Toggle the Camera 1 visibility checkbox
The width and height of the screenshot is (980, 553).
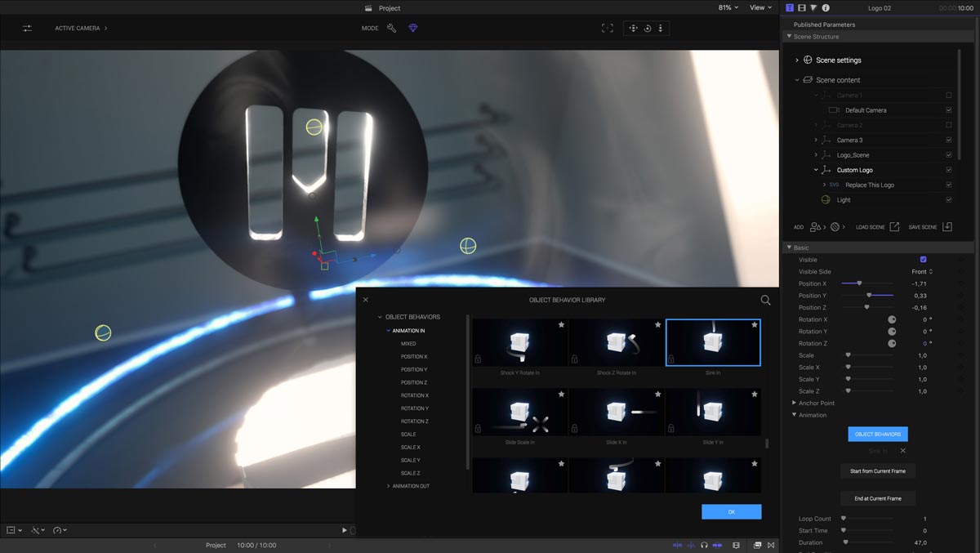(x=949, y=96)
